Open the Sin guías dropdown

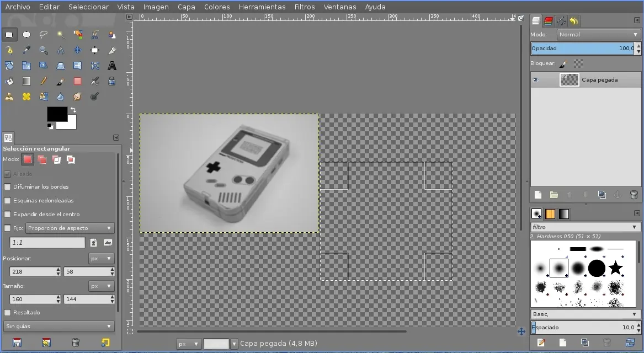coord(58,326)
